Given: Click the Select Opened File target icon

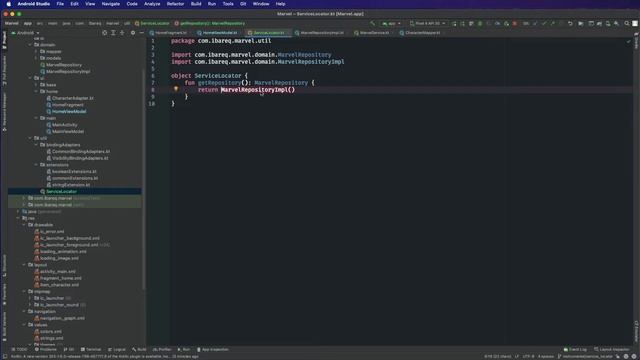Looking at the screenshot, I should tap(104, 33).
